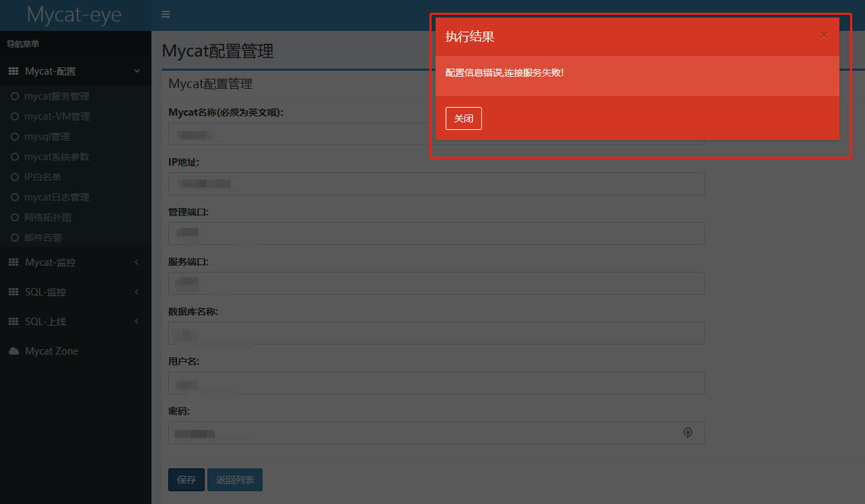Open mycat系统参数 menu item
This screenshot has width=865, height=504.
(57, 157)
